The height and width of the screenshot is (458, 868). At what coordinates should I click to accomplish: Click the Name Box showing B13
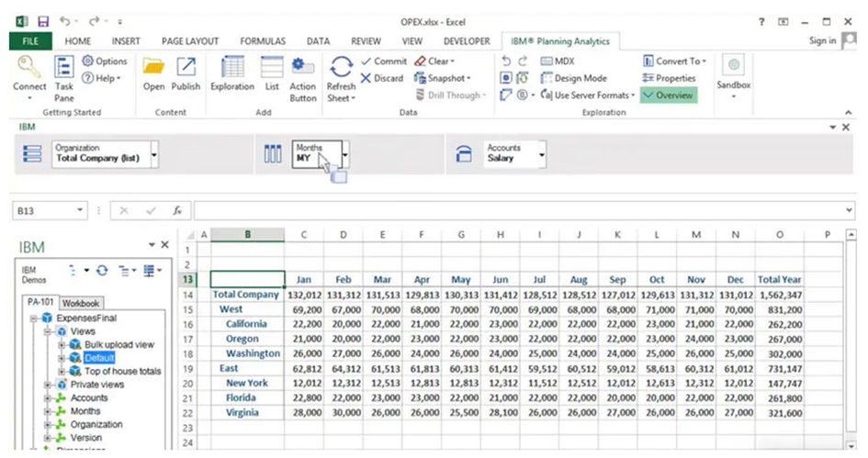(44, 210)
